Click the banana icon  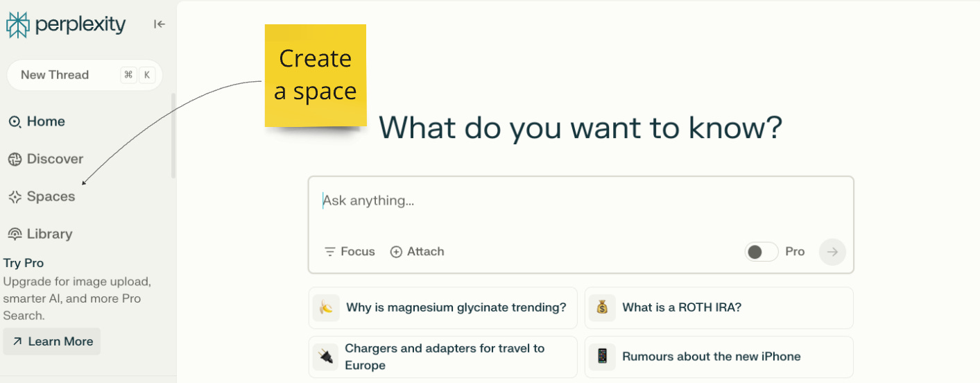[326, 307]
